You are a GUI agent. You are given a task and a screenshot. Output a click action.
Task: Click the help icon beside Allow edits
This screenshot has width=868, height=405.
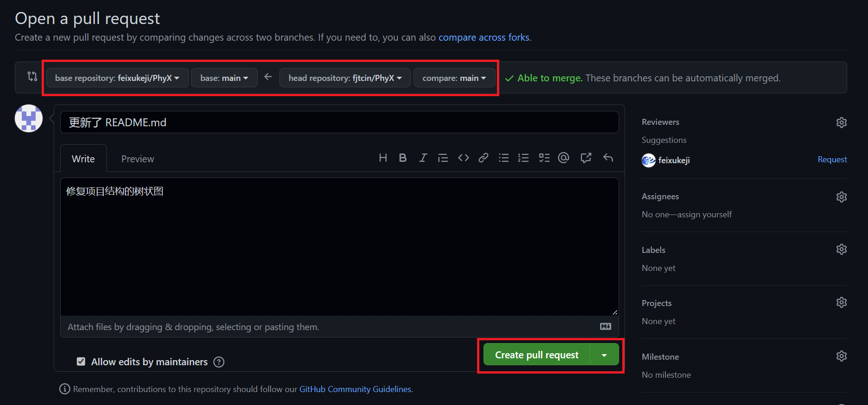pos(219,362)
